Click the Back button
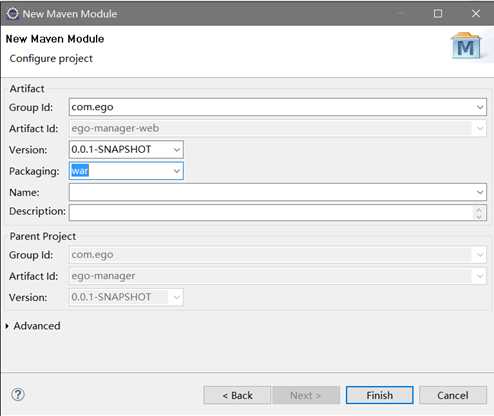 pos(237,395)
